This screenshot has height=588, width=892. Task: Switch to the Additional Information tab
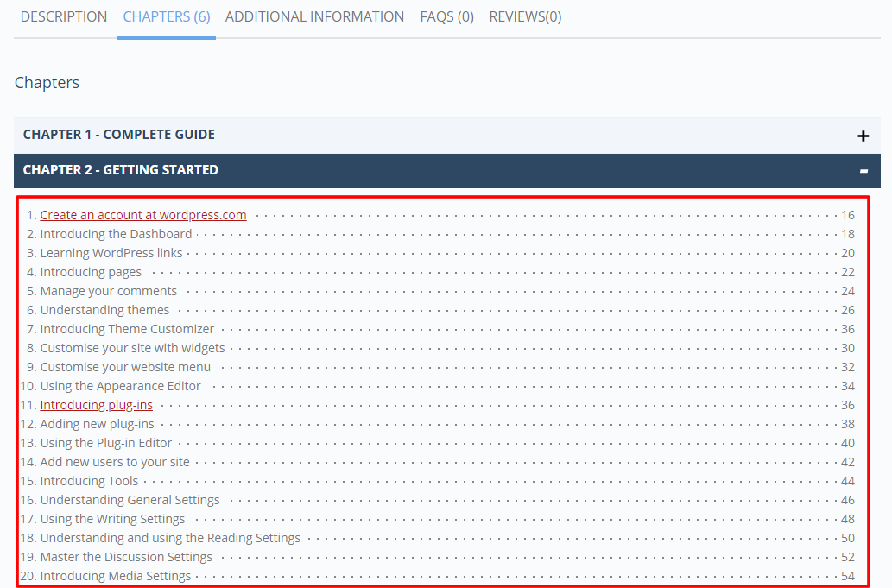pyautogui.click(x=314, y=17)
